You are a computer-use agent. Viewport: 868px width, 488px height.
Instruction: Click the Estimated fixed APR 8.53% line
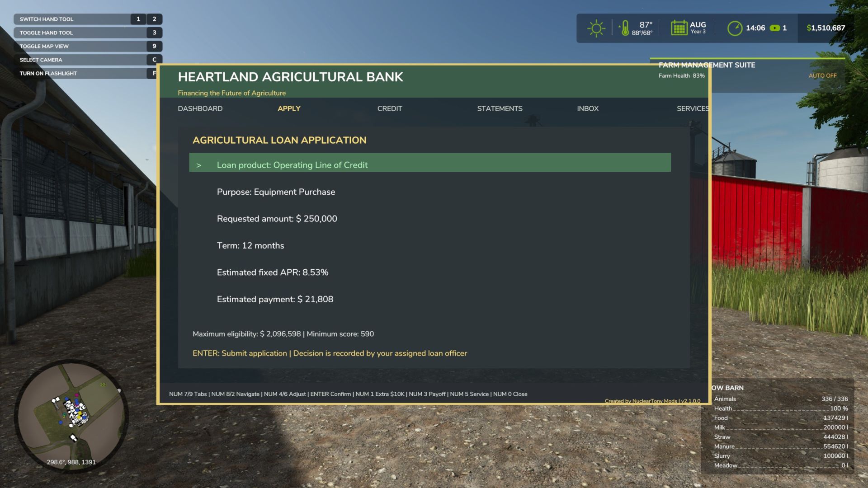click(x=273, y=272)
